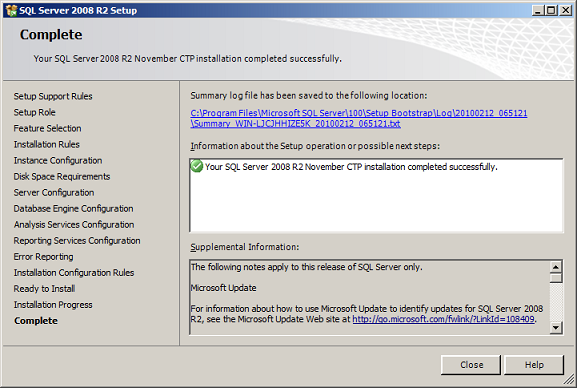Click the Microsoft Update heading in notes
Viewport: 577px width, 388px height.
coord(223,288)
